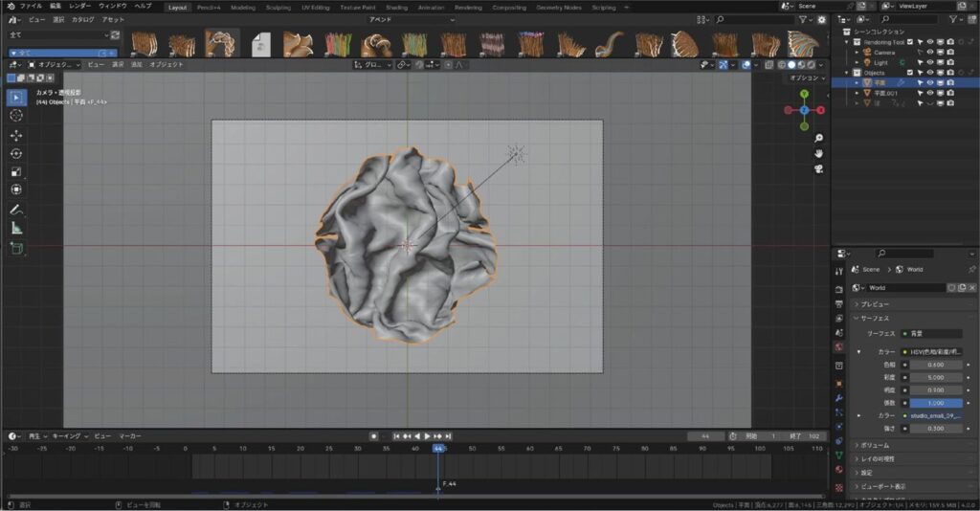
Task: Collapse the サーフェス panel
Action: tap(874, 319)
